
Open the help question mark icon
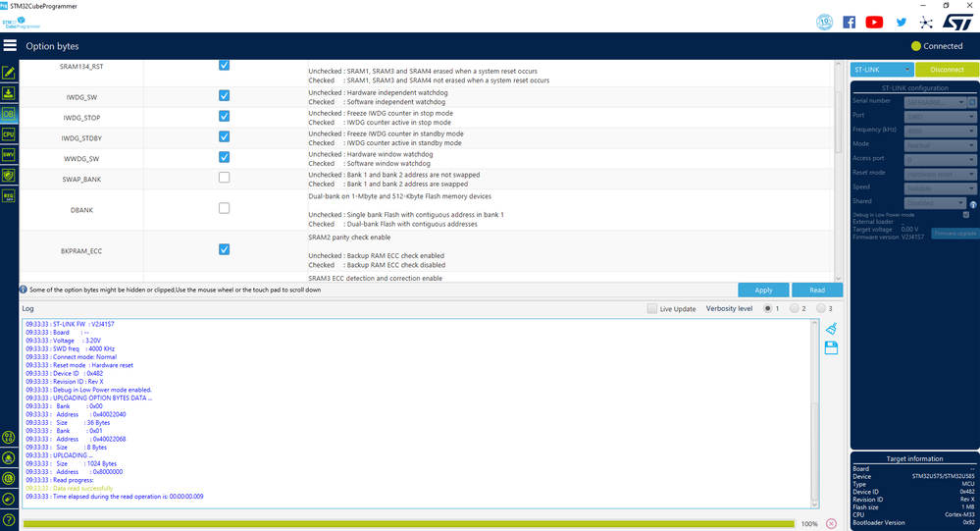(9, 520)
